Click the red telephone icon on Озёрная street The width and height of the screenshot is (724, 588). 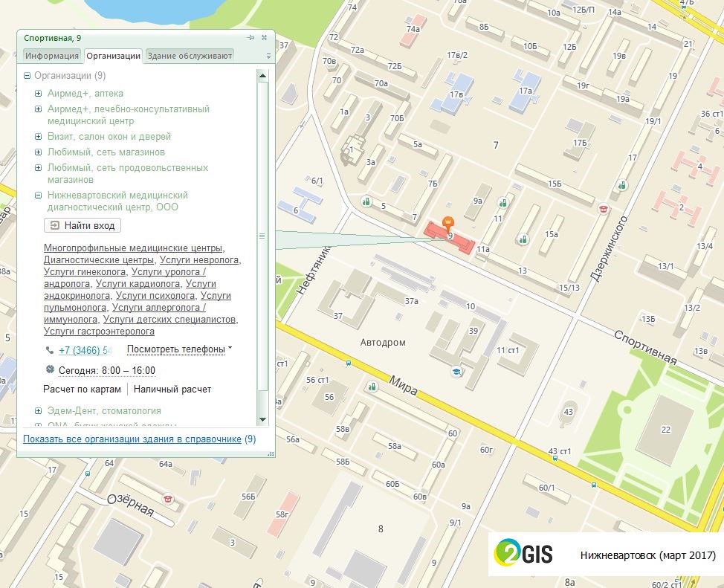tap(168, 498)
